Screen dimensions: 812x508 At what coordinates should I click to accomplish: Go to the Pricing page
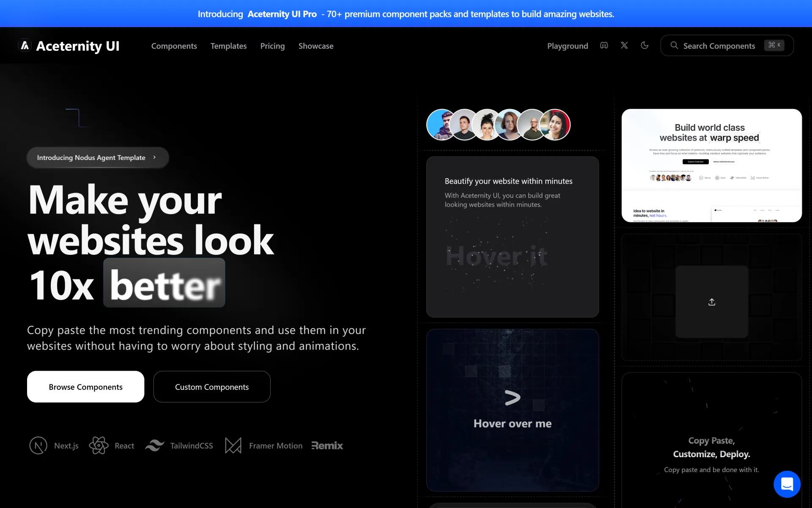pyautogui.click(x=272, y=46)
